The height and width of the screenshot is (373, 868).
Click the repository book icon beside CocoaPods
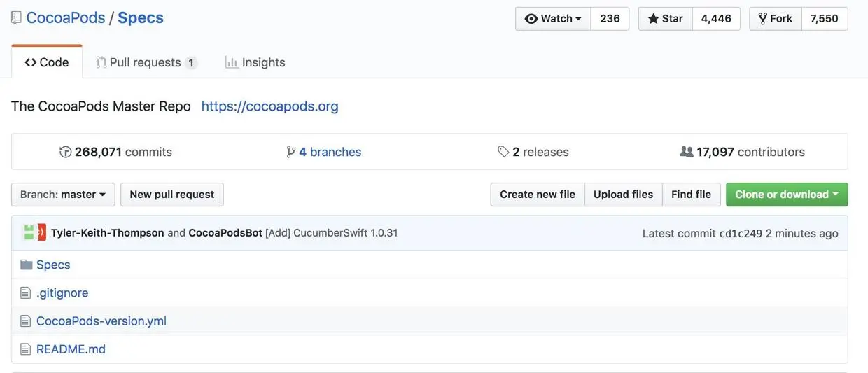[x=16, y=18]
